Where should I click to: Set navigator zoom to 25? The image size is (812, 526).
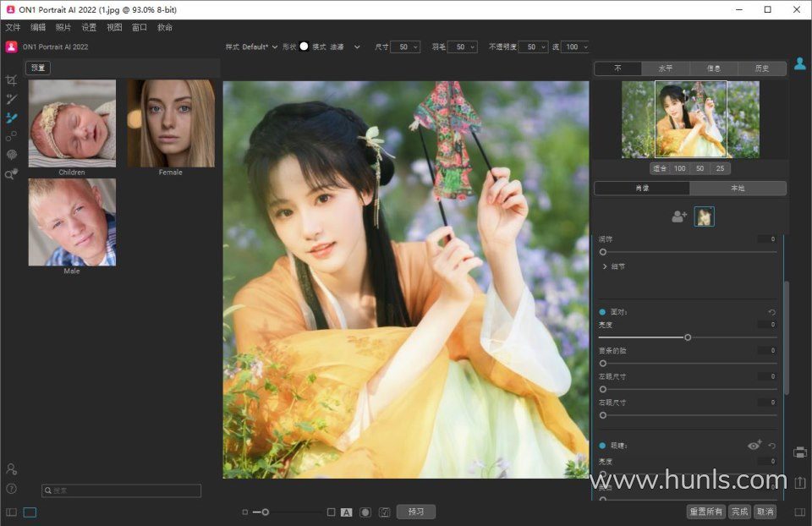coord(720,168)
